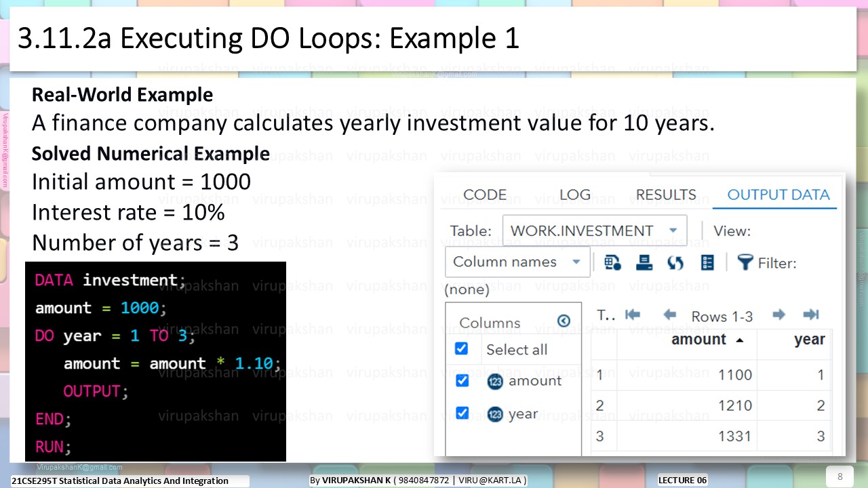This screenshot has width=868, height=488.
Task: Go to first rows page
Action: (633, 314)
